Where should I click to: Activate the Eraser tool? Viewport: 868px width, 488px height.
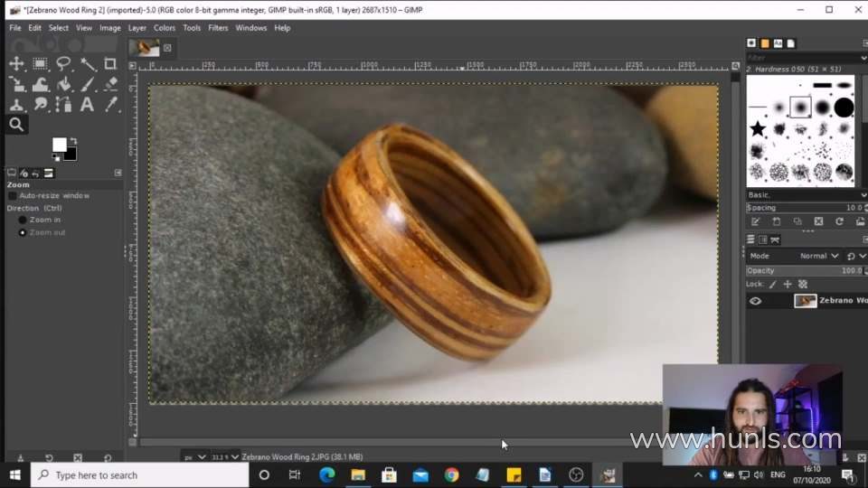click(110, 84)
